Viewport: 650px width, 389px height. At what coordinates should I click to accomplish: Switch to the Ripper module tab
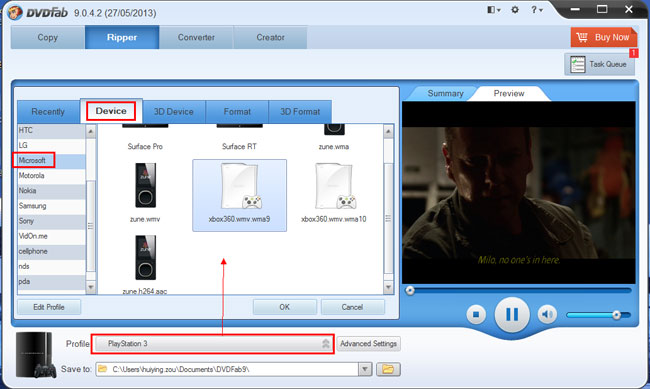[x=122, y=37]
